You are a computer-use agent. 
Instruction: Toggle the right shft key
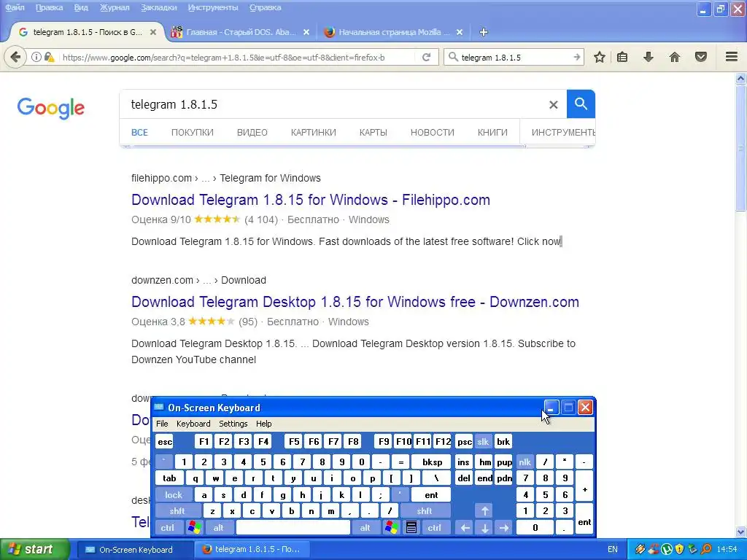tap(425, 511)
